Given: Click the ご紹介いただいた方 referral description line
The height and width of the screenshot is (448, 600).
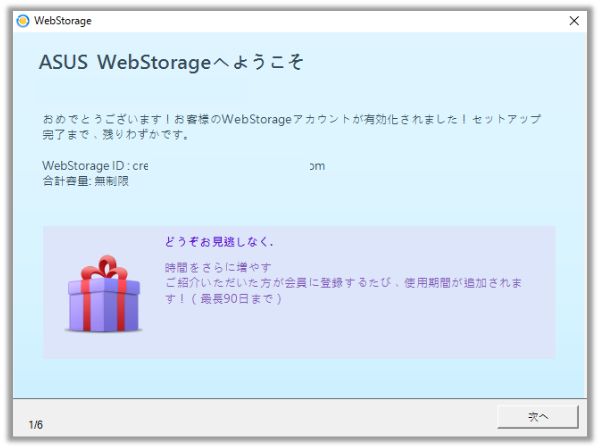Looking at the screenshot, I should click(x=343, y=283).
